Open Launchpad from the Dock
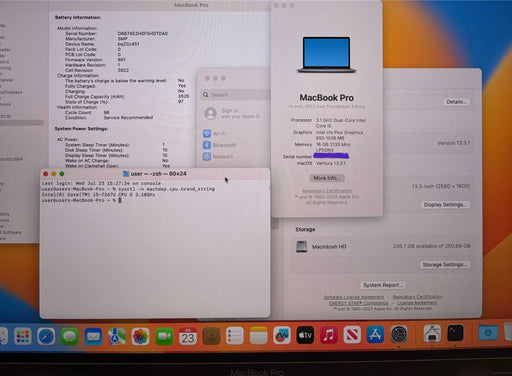The image size is (512, 376). [x=23, y=336]
